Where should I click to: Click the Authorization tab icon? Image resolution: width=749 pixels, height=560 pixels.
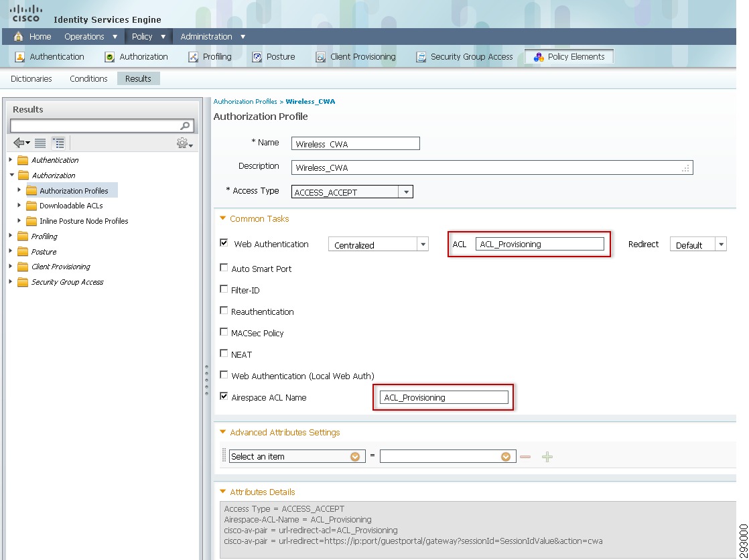pos(109,57)
